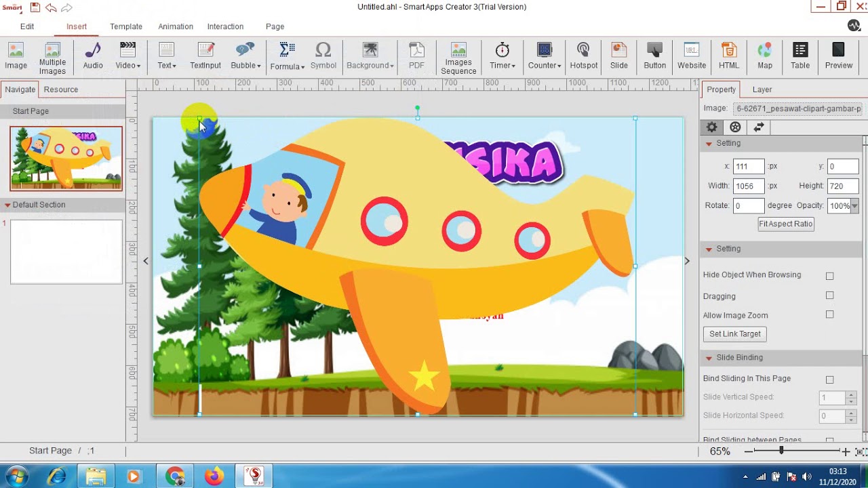This screenshot has width=868, height=488.
Task: Click the Video insert icon
Action: point(126,51)
